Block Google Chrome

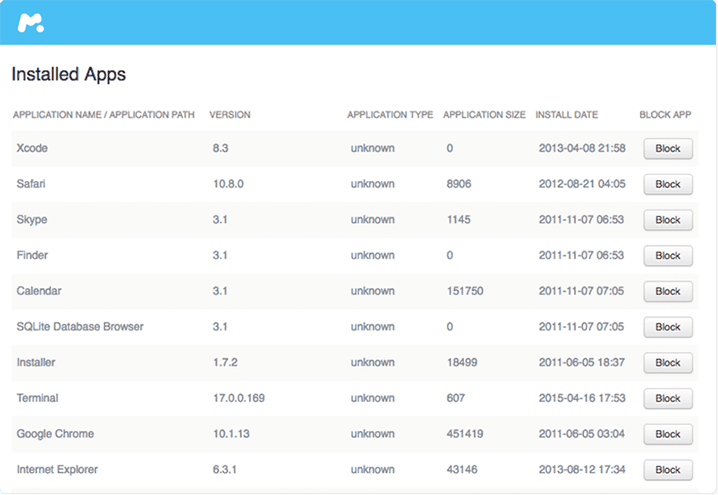668,434
